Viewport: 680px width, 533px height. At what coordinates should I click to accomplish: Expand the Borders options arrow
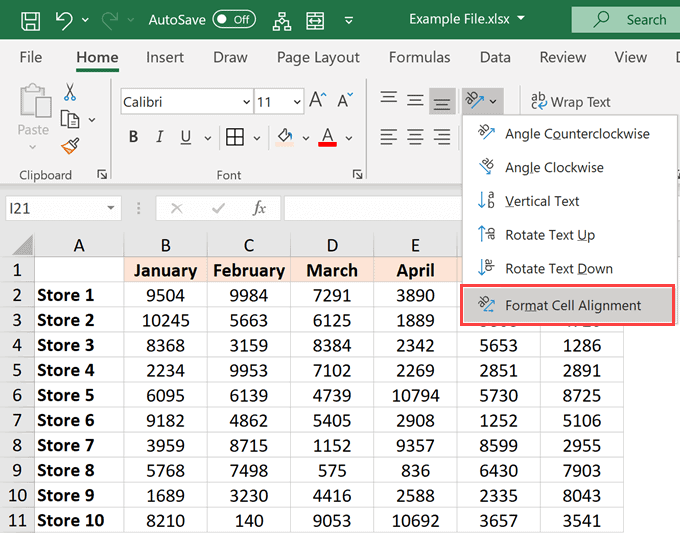tap(257, 138)
